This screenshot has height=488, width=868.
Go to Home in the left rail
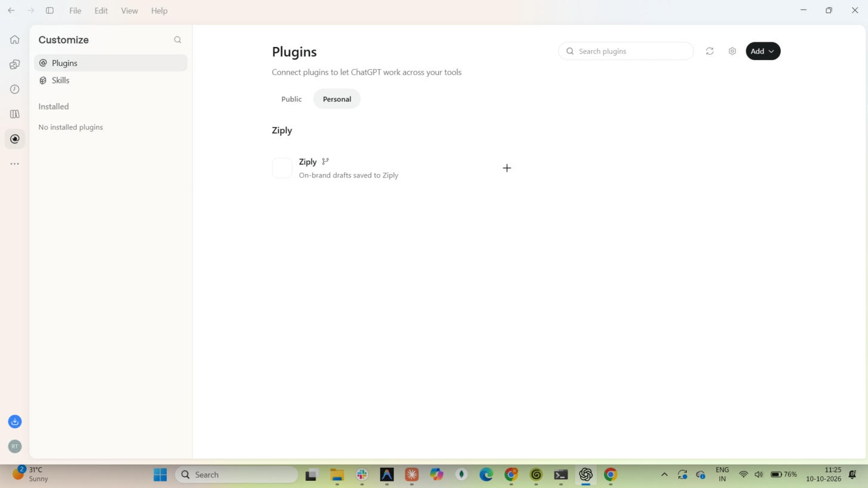tap(15, 40)
